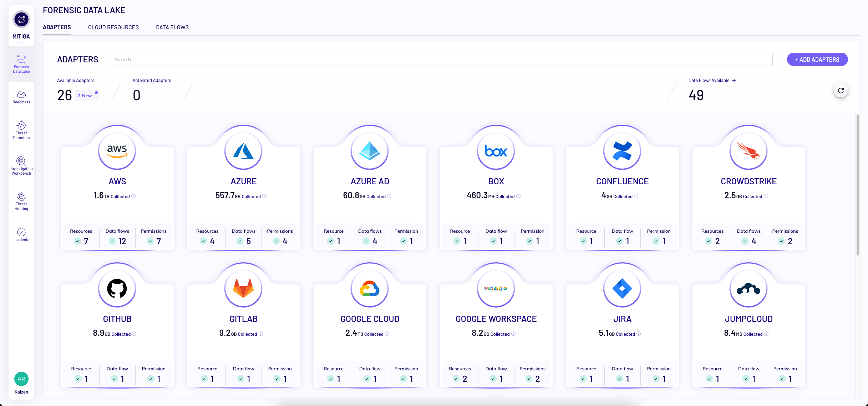Viewport: 868px width, 406px height.
Task: Open the GOOGLE WORKSPACE adapter title
Action: pyautogui.click(x=496, y=319)
